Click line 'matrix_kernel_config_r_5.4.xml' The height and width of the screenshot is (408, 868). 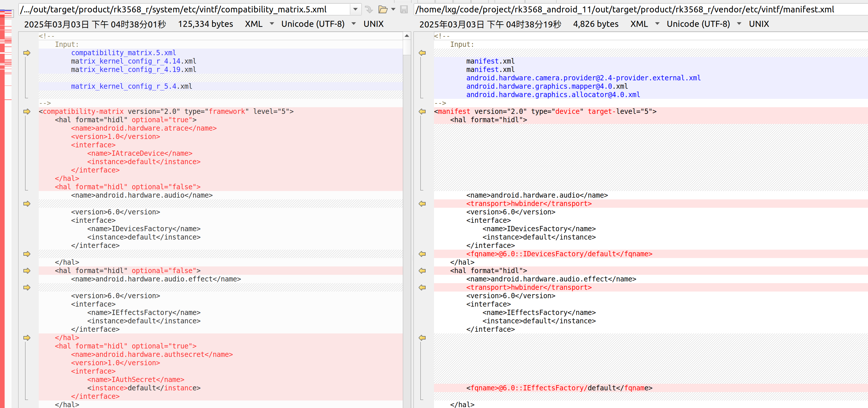point(131,86)
